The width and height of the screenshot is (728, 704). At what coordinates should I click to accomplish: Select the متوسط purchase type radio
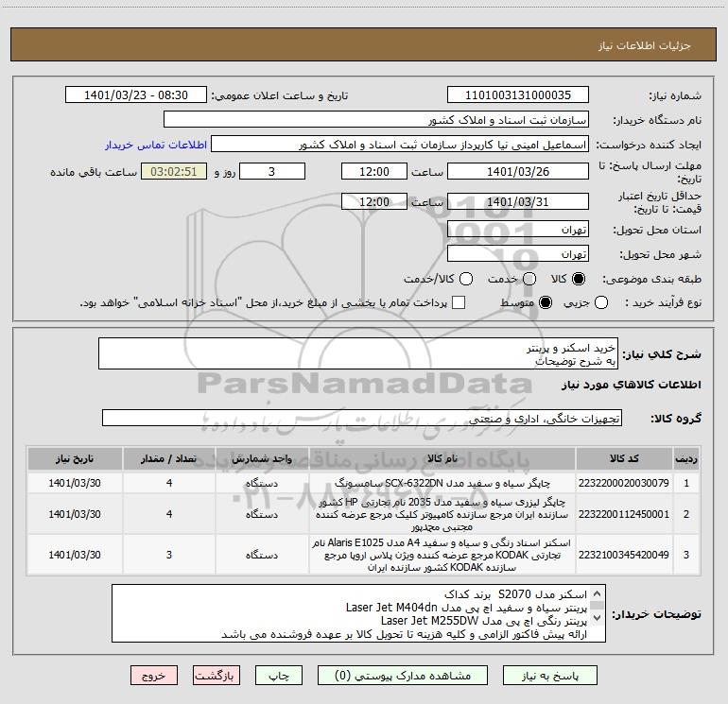click(x=546, y=302)
